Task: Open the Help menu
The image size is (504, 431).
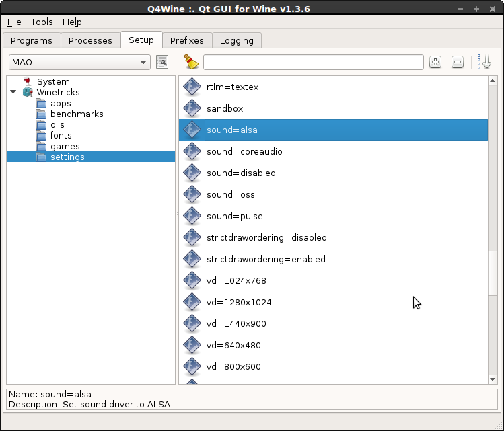Action: 72,22
